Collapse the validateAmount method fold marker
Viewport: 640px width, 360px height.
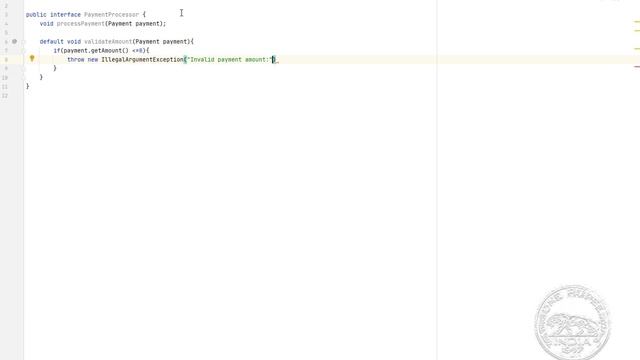pyautogui.click(x=23, y=42)
